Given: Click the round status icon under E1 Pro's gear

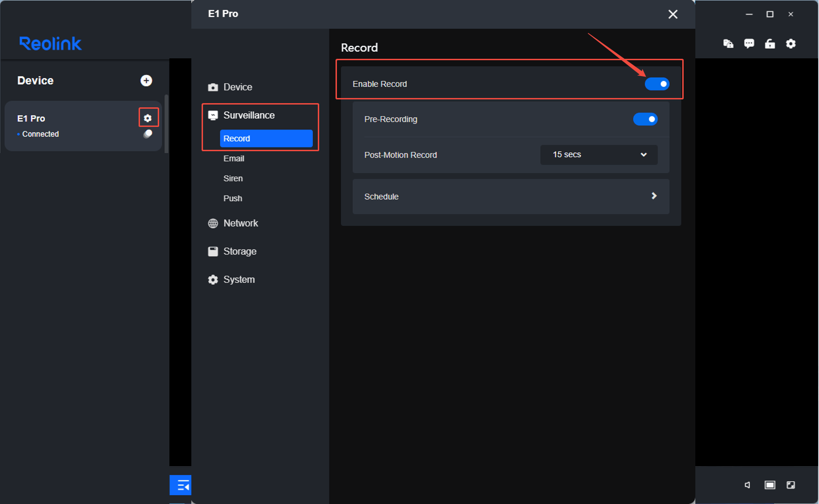Looking at the screenshot, I should point(147,134).
